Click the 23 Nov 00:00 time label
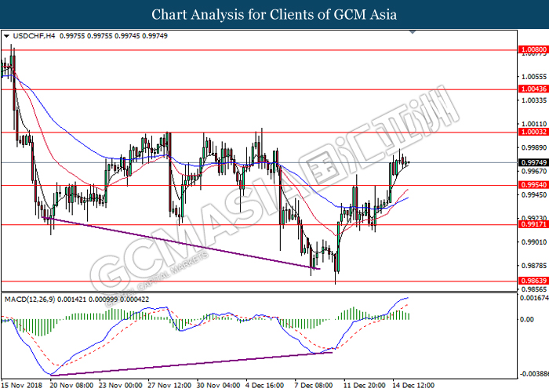 coord(121,386)
